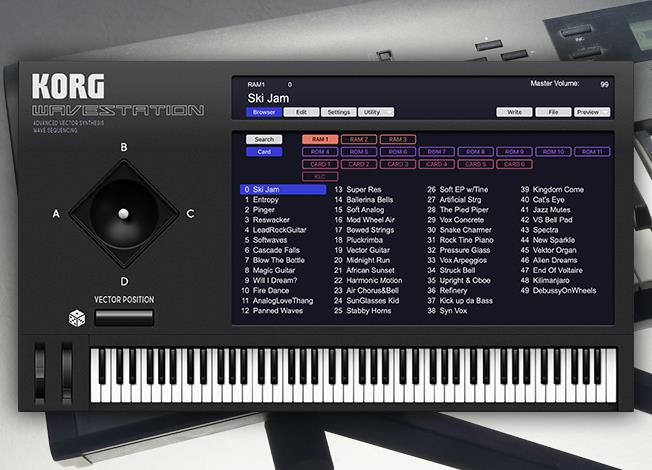Select preset 31 Rock Tine Piano
Viewport: 652px width, 470px height.
click(460, 240)
